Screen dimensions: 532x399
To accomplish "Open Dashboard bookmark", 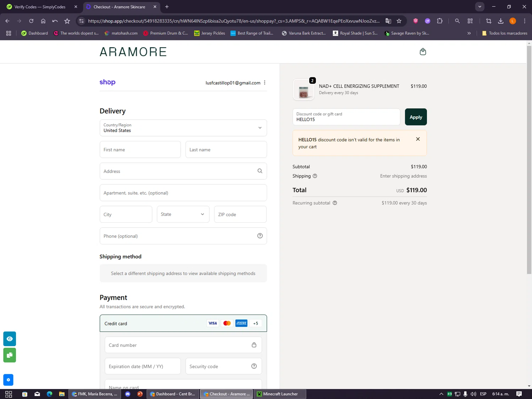I will (x=34, y=33).
